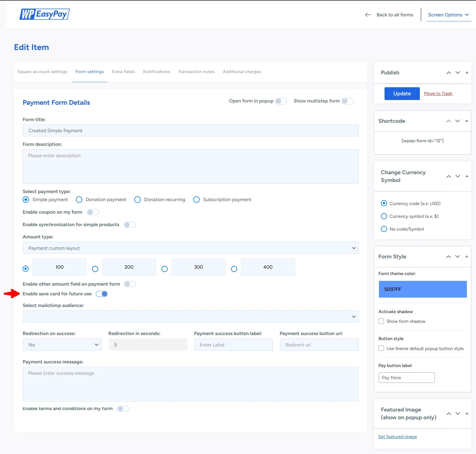Viewport: 476px width, 454px height.
Task: Click the back arrow icon beside Back to all forms
Action: click(368, 15)
